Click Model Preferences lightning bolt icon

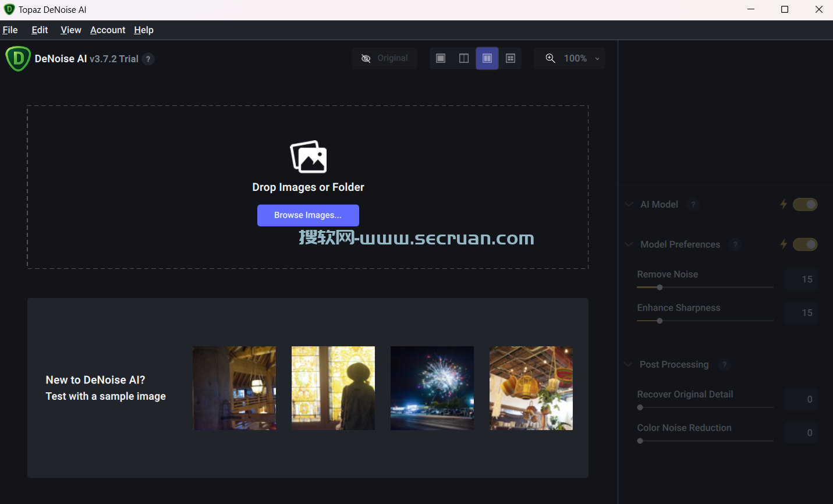point(784,244)
